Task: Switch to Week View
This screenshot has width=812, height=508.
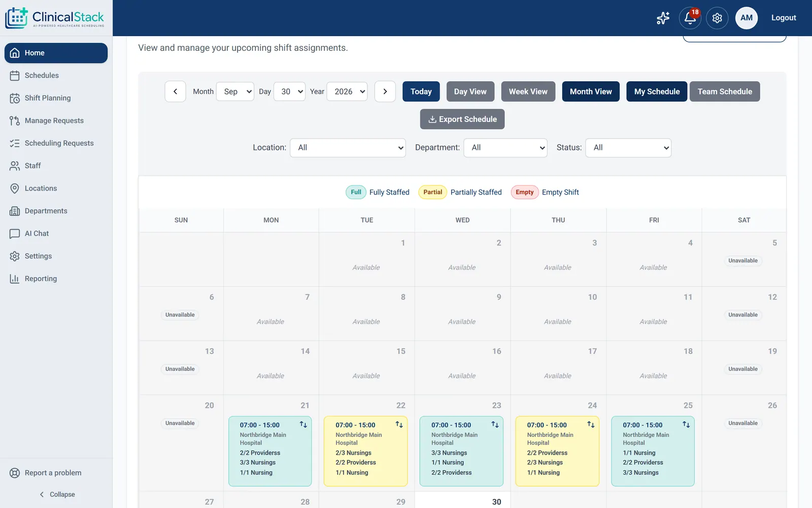Action: click(x=528, y=91)
